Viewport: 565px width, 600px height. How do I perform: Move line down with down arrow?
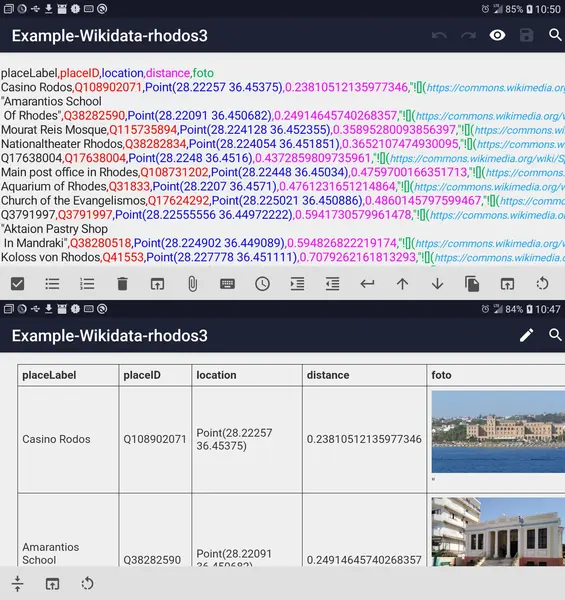[437, 284]
